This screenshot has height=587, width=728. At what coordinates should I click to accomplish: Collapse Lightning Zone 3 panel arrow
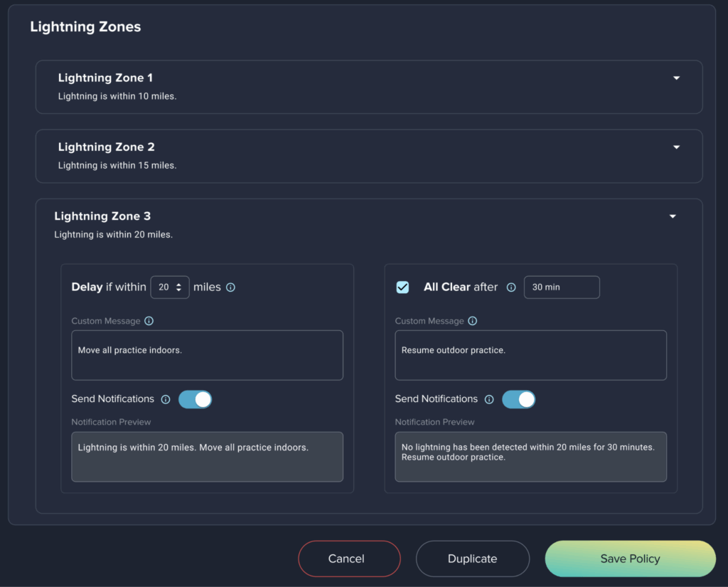tap(673, 216)
